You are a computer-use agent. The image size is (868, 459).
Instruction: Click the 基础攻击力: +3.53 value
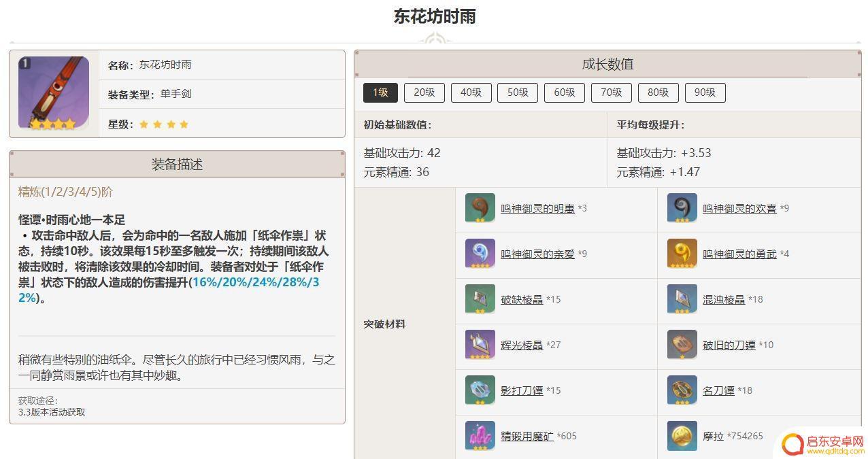[x=664, y=153]
